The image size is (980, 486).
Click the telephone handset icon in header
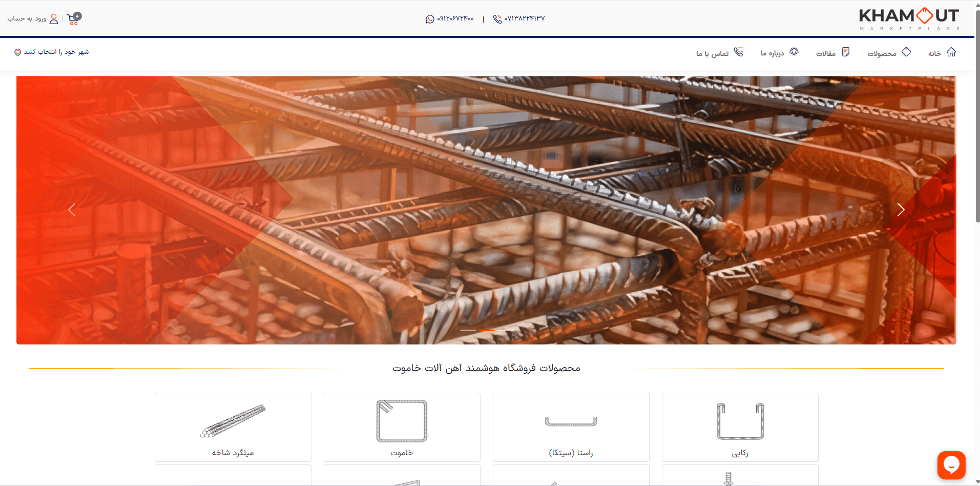[x=497, y=19]
